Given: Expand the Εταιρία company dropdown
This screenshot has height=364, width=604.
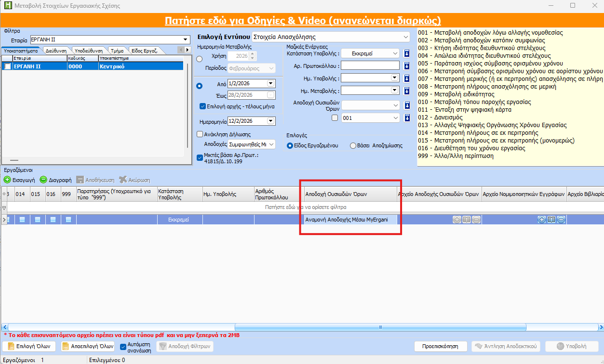Looking at the screenshot, I should [186, 39].
